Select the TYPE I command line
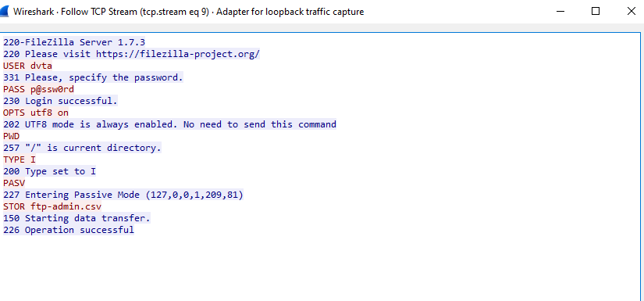 20,159
